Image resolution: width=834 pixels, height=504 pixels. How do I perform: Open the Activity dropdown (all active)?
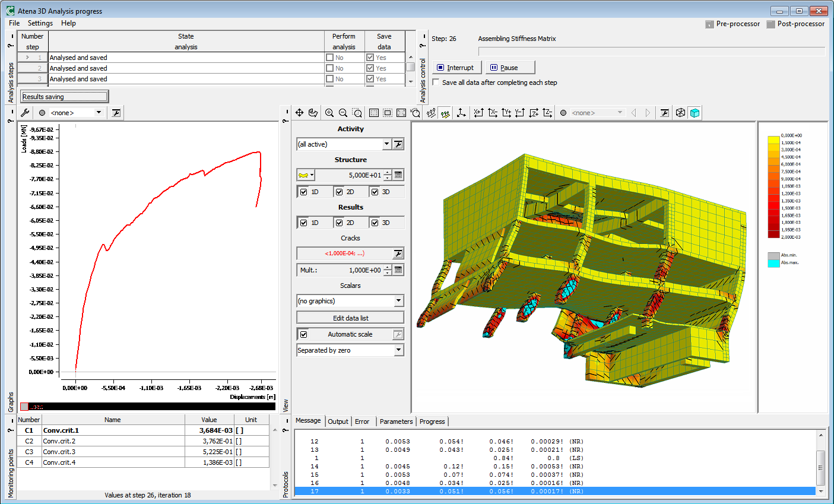(386, 144)
